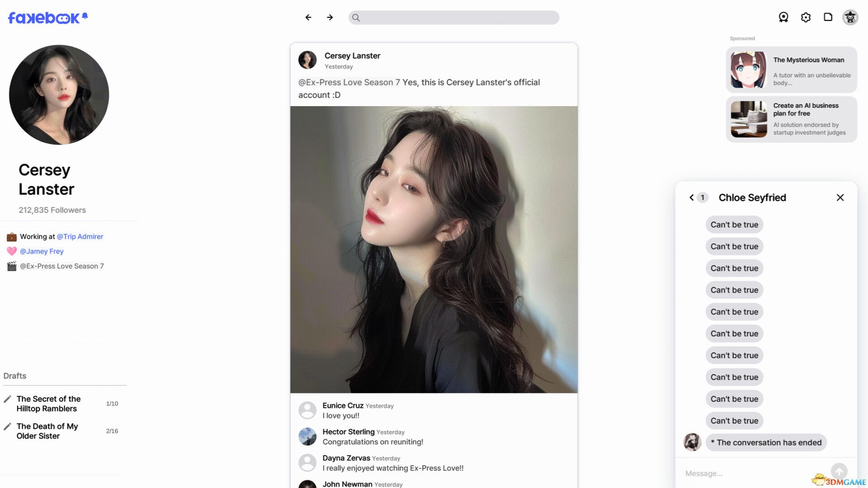
Task: Select the pencil icon beside The Death of My Older Sister
Action: (x=7, y=426)
